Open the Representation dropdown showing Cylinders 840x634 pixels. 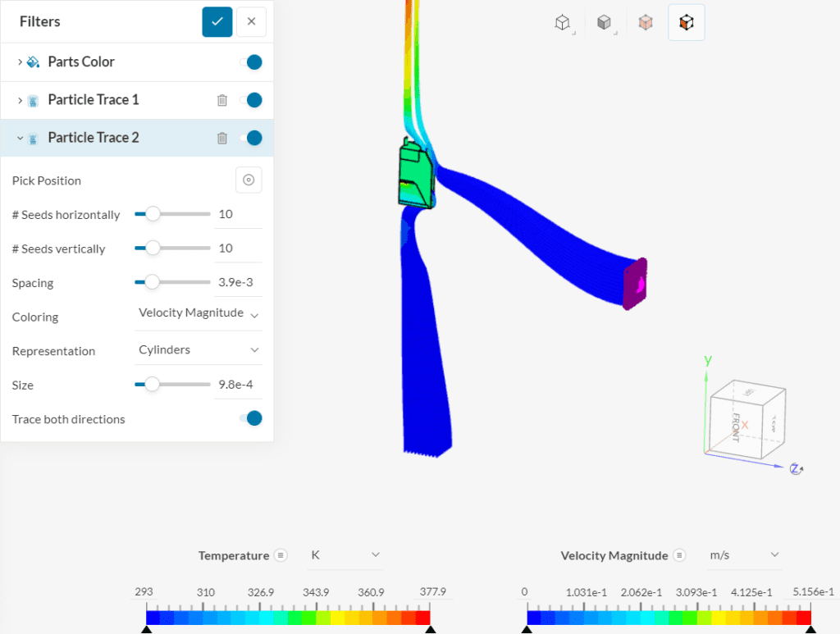[x=197, y=349]
